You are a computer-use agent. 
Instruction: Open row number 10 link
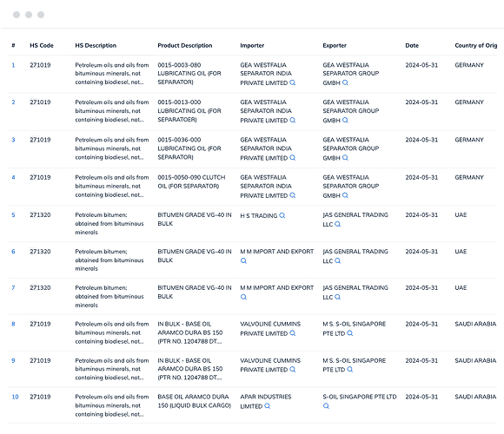pyautogui.click(x=15, y=397)
